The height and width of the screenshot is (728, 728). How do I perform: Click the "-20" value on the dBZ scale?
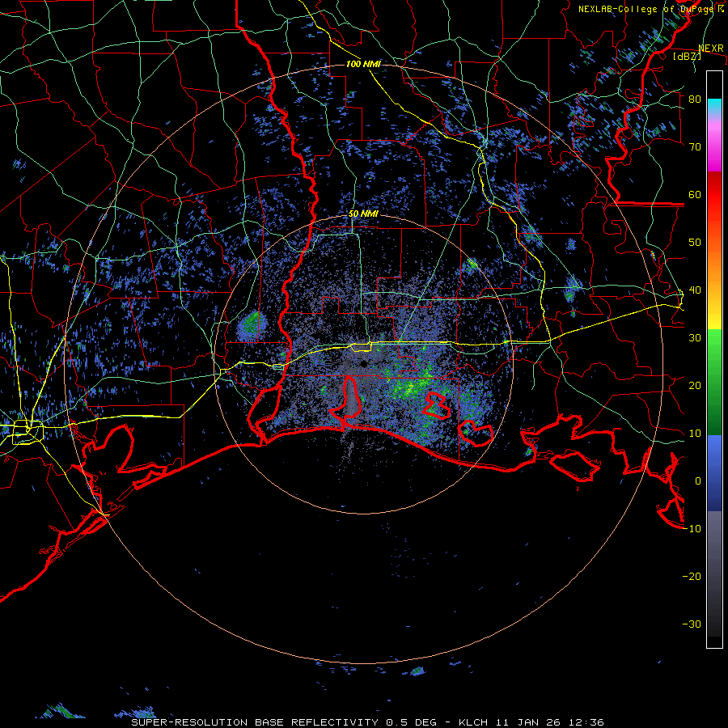(692, 576)
